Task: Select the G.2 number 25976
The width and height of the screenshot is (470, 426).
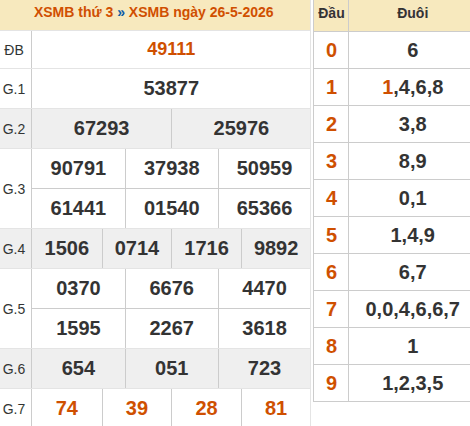Action: pyautogui.click(x=241, y=128)
